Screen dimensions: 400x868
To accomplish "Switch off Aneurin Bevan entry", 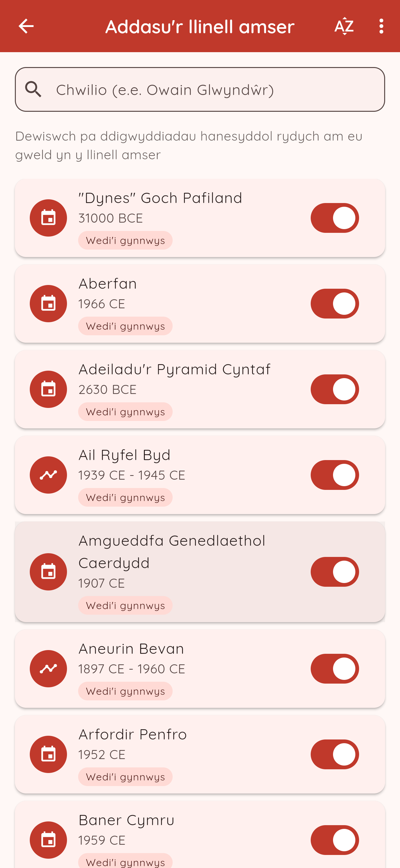I will (335, 668).
